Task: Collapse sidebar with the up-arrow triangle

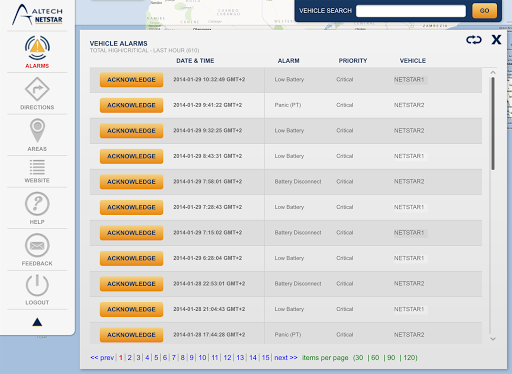Action: point(37,322)
